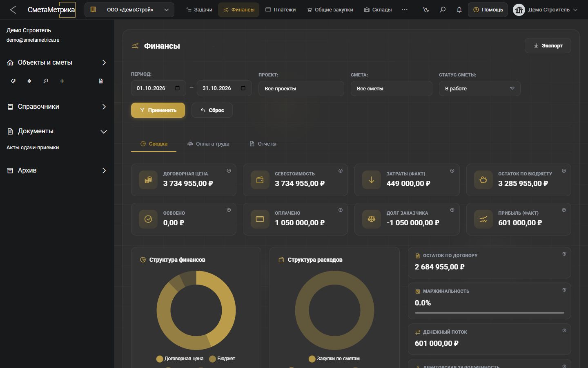The image size is (588, 368).
Task: Click the Все сметы estimate field
Action: (392, 88)
